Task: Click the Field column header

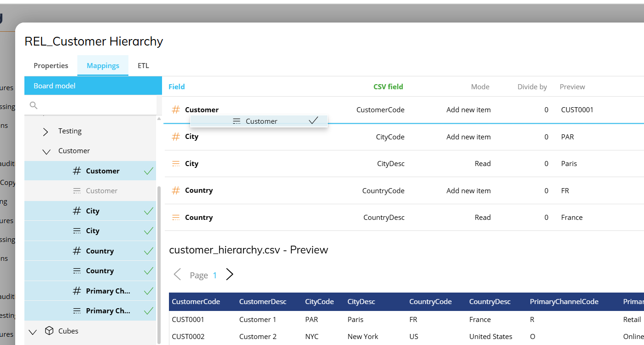Action: click(x=177, y=86)
